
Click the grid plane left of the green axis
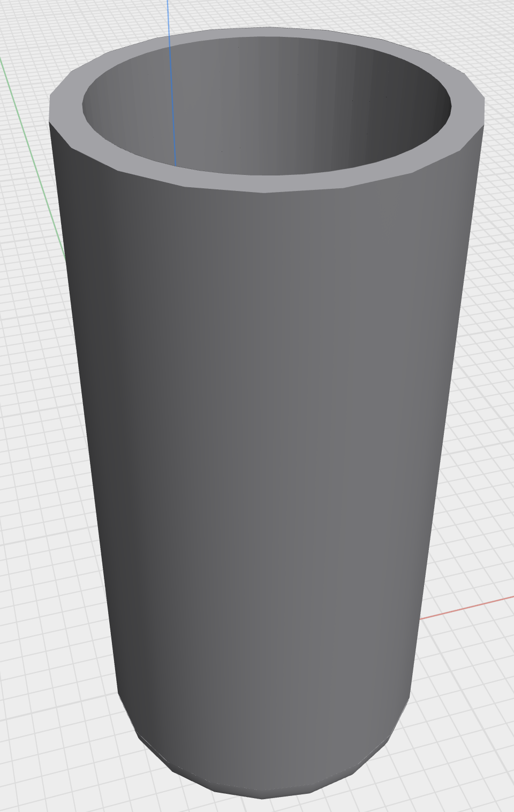point(16,214)
